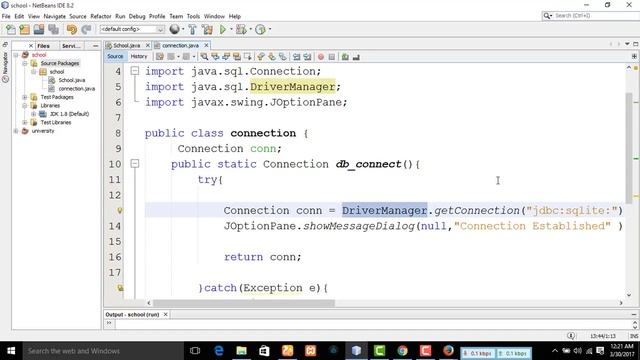Screen dimensions: 640x360
Task: Click Next Bookmark icon
Action: (x=271, y=57)
